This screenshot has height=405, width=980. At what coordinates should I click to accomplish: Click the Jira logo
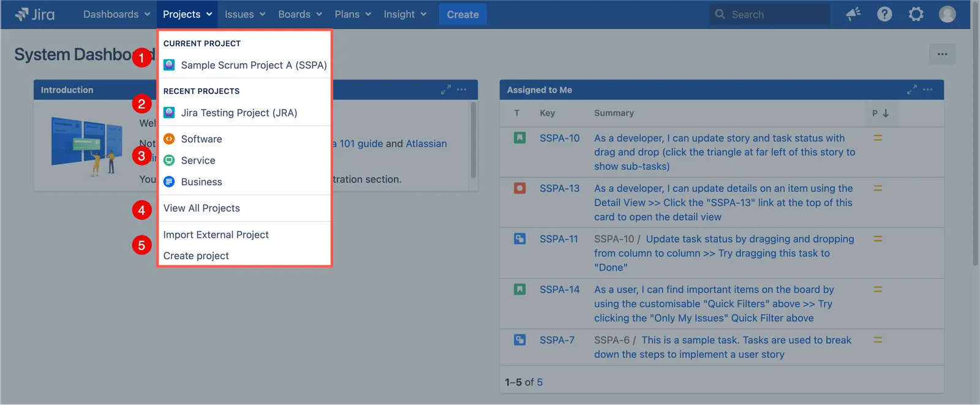(34, 14)
